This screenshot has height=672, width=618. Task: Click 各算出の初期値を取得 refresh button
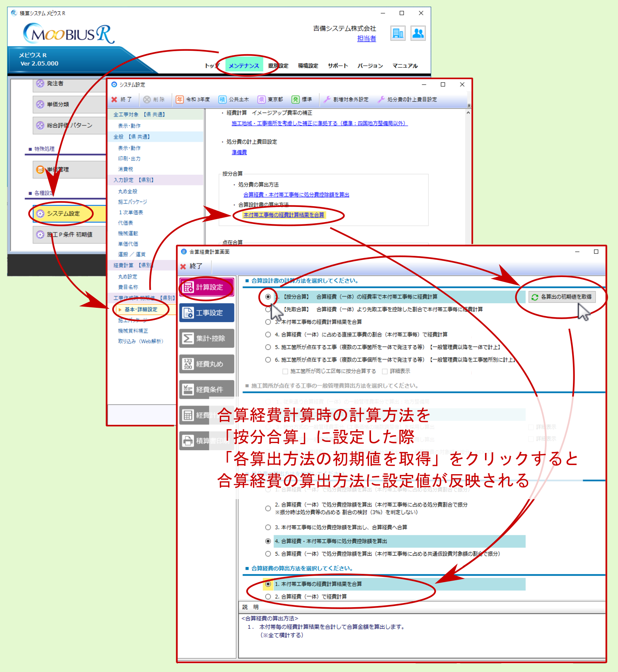pos(562,297)
